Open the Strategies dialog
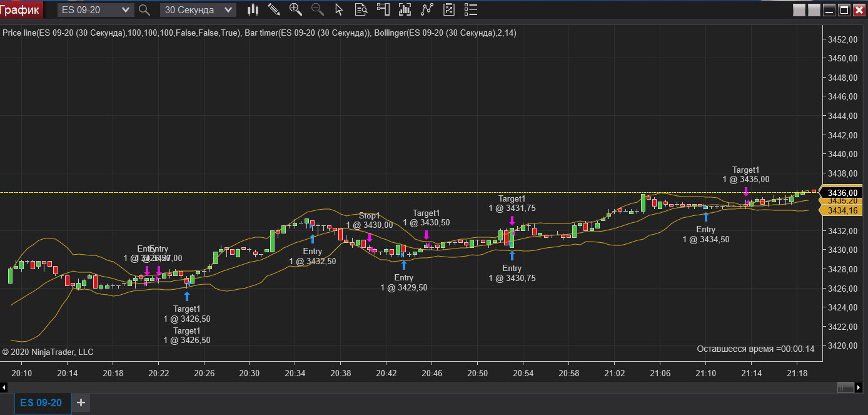Viewport: 868px width, 415px height. 448,10
